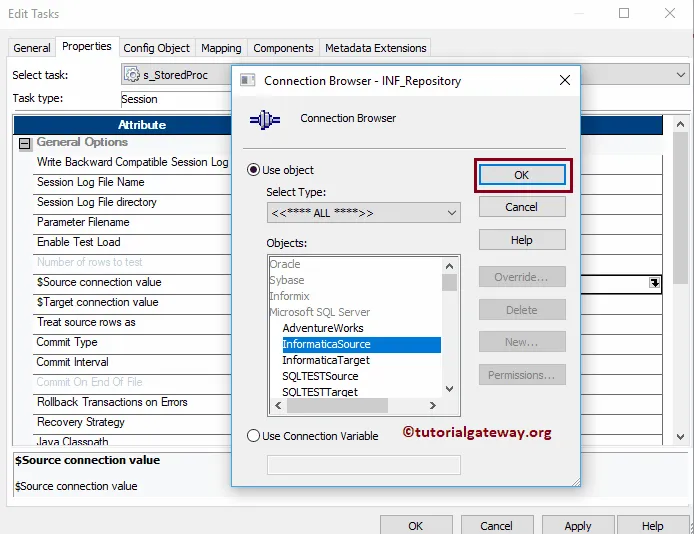The image size is (694, 534).
Task: Click the Connection Browser plug icon
Action: (265, 119)
